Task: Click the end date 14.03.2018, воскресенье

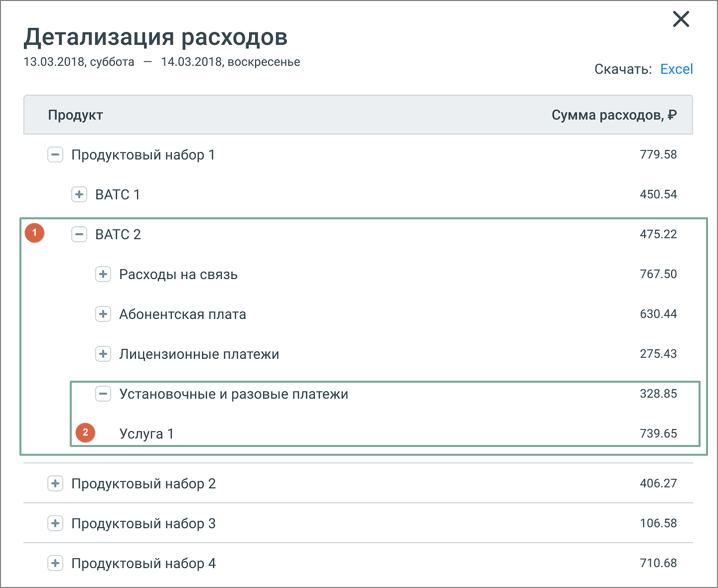Action: coord(231,62)
